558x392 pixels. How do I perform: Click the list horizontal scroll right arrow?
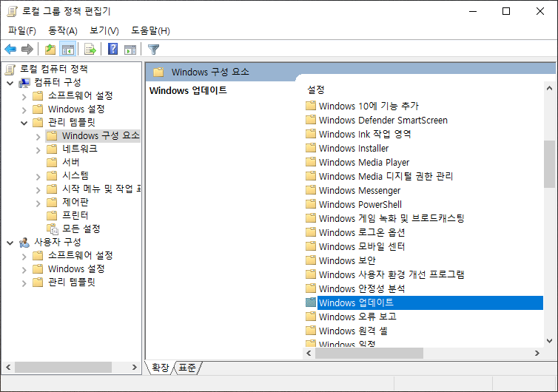click(x=537, y=354)
